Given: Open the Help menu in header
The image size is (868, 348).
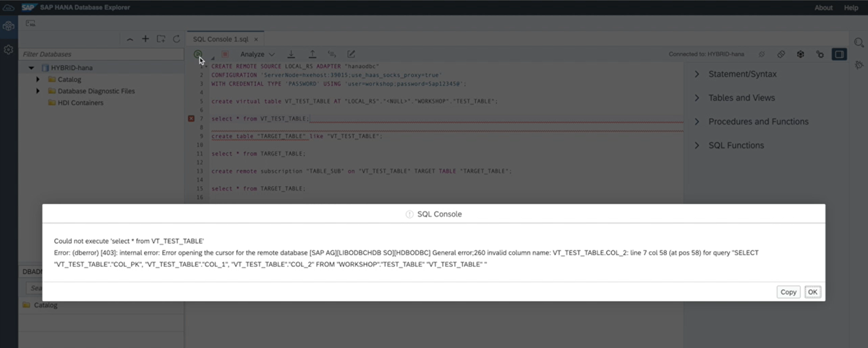Looking at the screenshot, I should coord(851,7).
